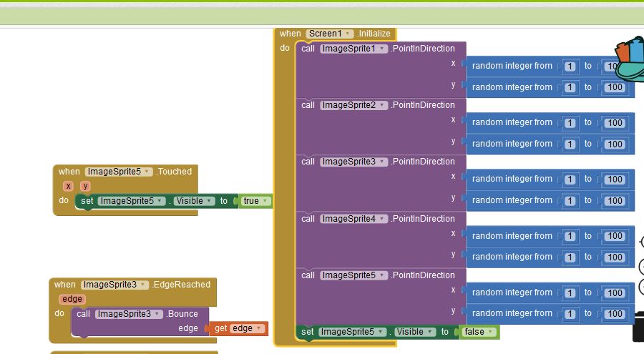This screenshot has width=644, height=354.
Task: Open ImageSprite3 dropdown in EdgeReached event
Action: (x=143, y=285)
